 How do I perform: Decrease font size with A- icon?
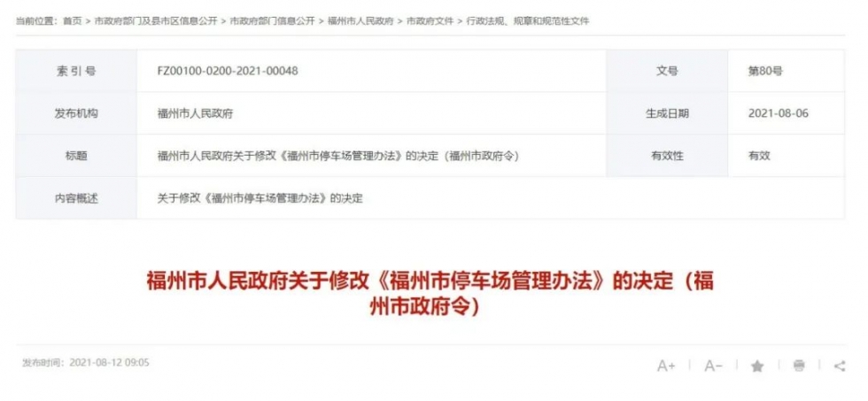click(713, 366)
